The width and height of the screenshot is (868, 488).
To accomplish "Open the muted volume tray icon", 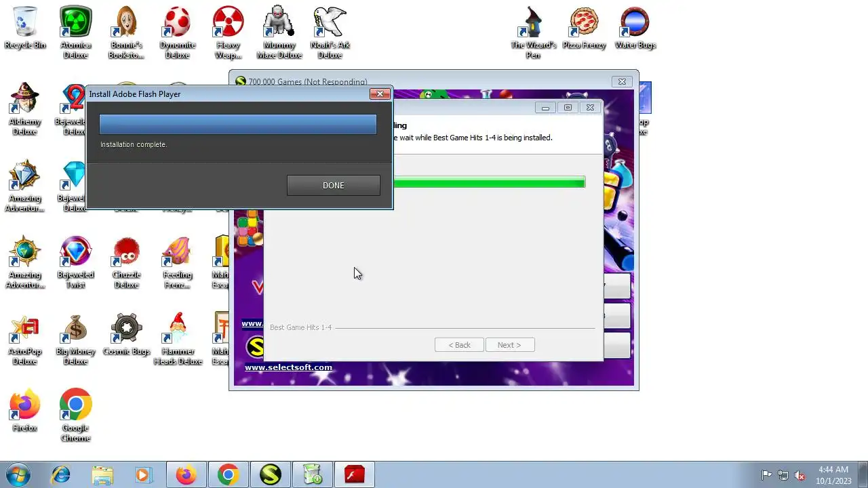I will click(x=800, y=475).
